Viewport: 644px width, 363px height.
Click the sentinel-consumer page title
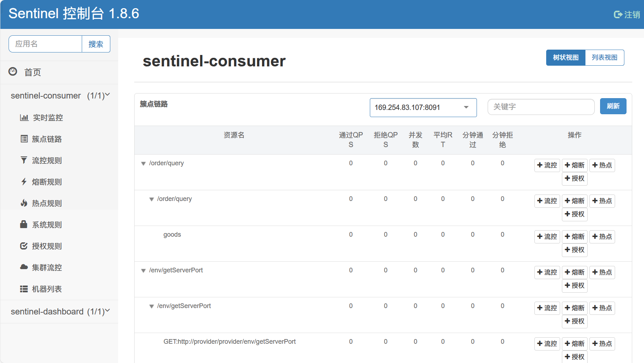(x=214, y=61)
